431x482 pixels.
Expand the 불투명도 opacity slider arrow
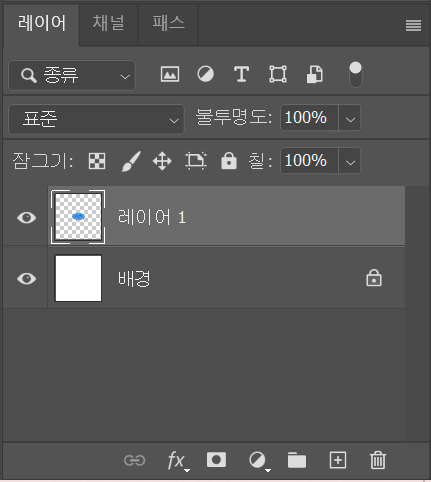[x=350, y=118]
